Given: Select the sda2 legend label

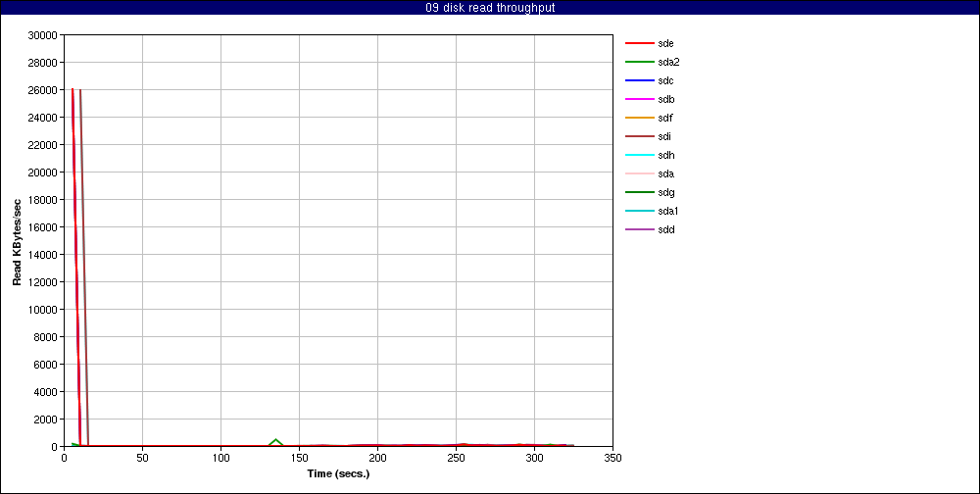Looking at the screenshot, I should click(668, 62).
